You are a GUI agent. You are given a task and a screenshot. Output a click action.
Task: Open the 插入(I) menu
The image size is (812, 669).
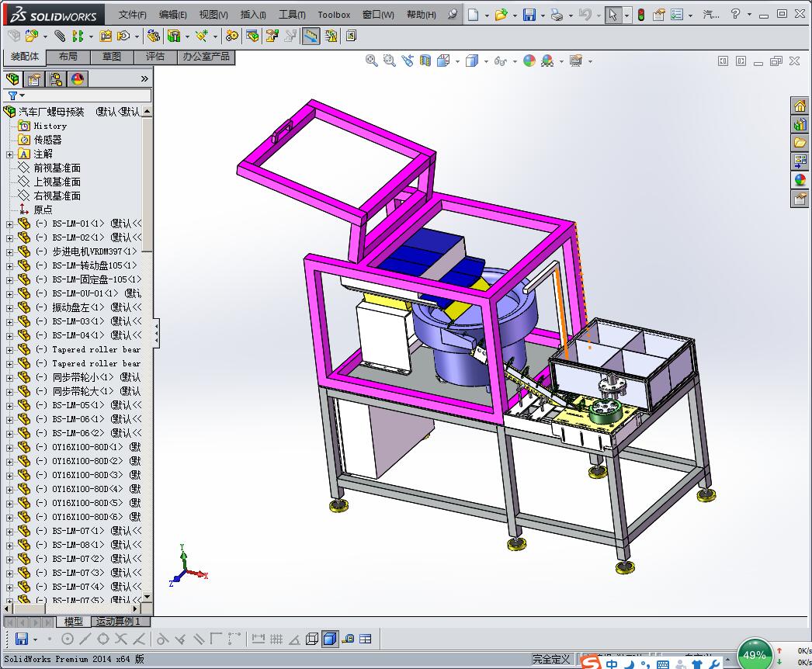coord(253,15)
